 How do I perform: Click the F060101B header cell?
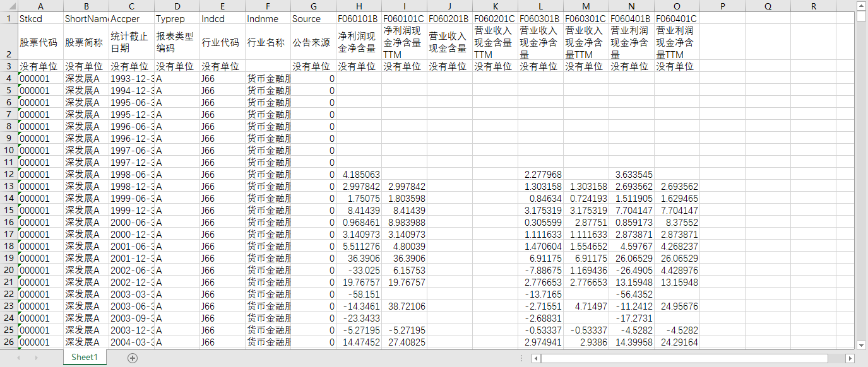(x=359, y=18)
